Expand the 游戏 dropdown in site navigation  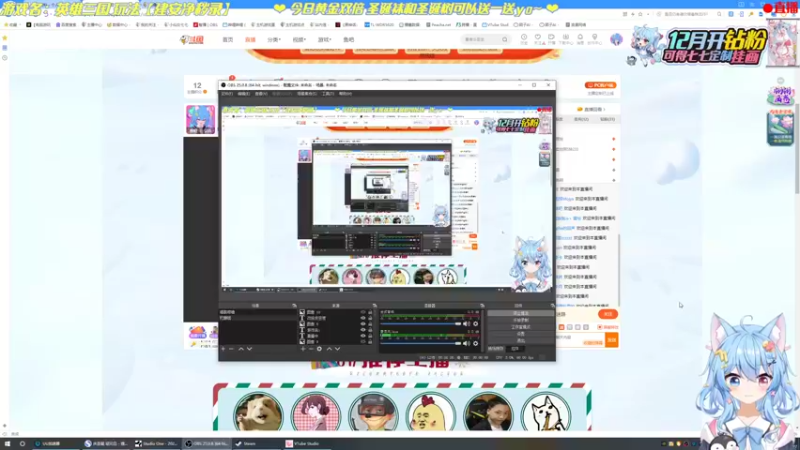point(324,39)
